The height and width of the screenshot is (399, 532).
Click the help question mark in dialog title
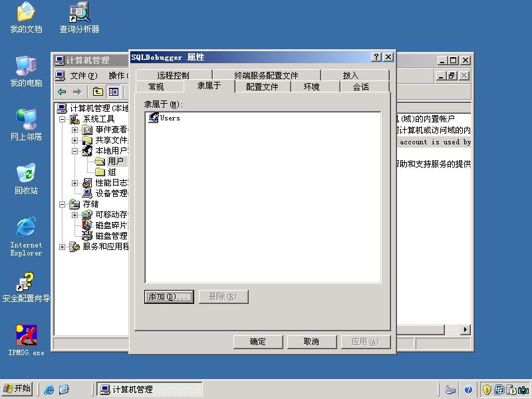click(376, 57)
